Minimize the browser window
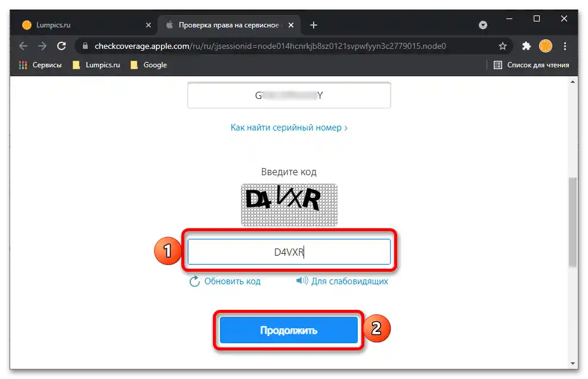 pyautogui.click(x=509, y=18)
